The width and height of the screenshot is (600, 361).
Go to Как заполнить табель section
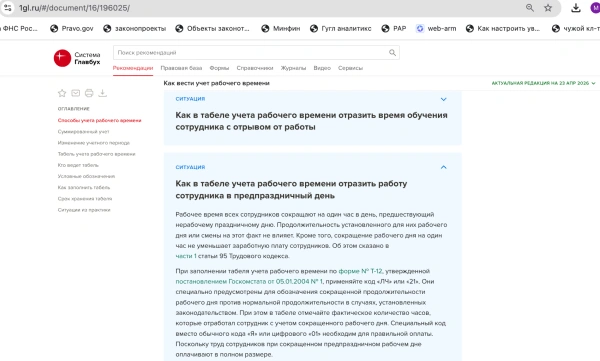84,188
